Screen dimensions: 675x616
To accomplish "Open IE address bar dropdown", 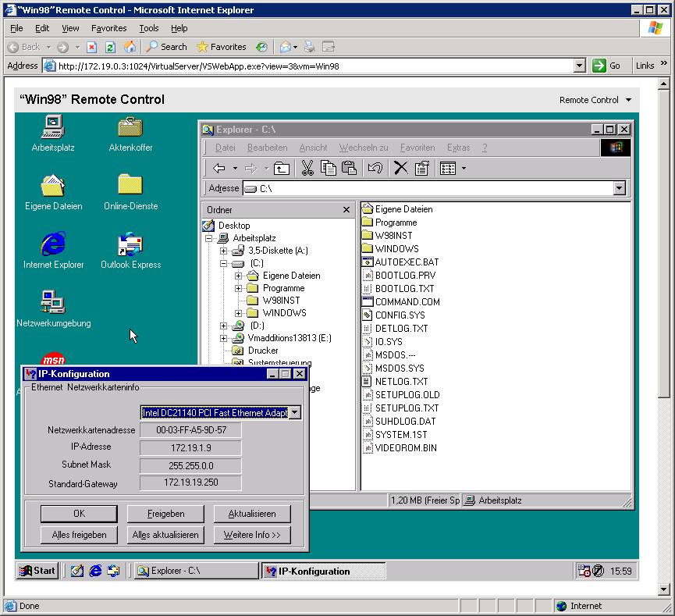I will [580, 66].
